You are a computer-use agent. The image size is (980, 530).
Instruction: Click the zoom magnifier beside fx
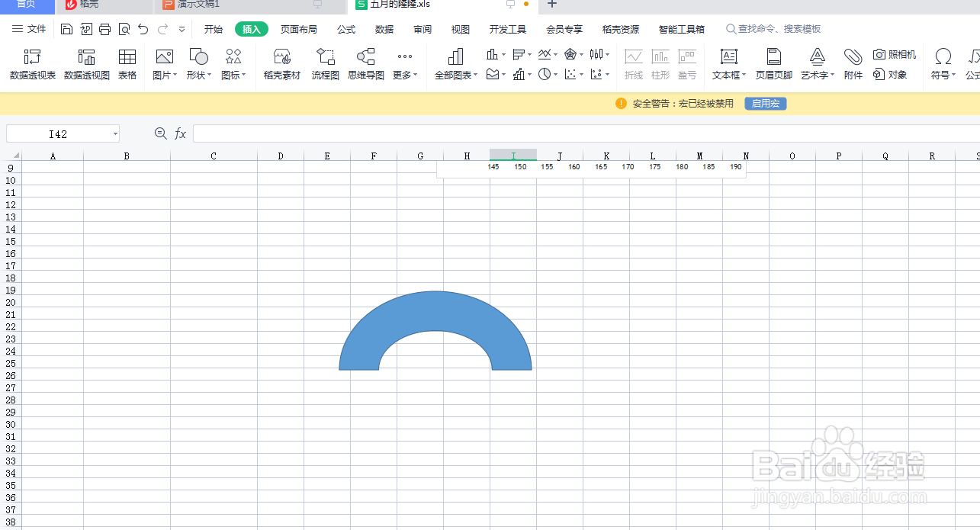coord(161,133)
